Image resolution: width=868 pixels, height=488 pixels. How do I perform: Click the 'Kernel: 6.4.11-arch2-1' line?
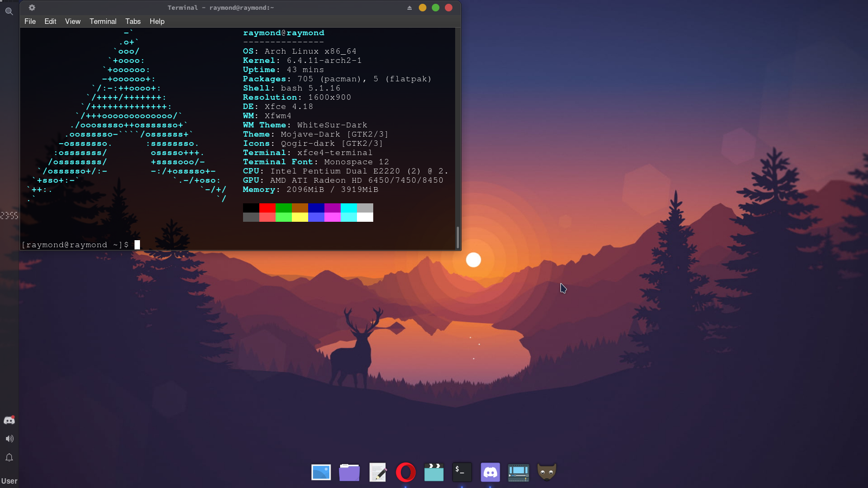point(302,61)
